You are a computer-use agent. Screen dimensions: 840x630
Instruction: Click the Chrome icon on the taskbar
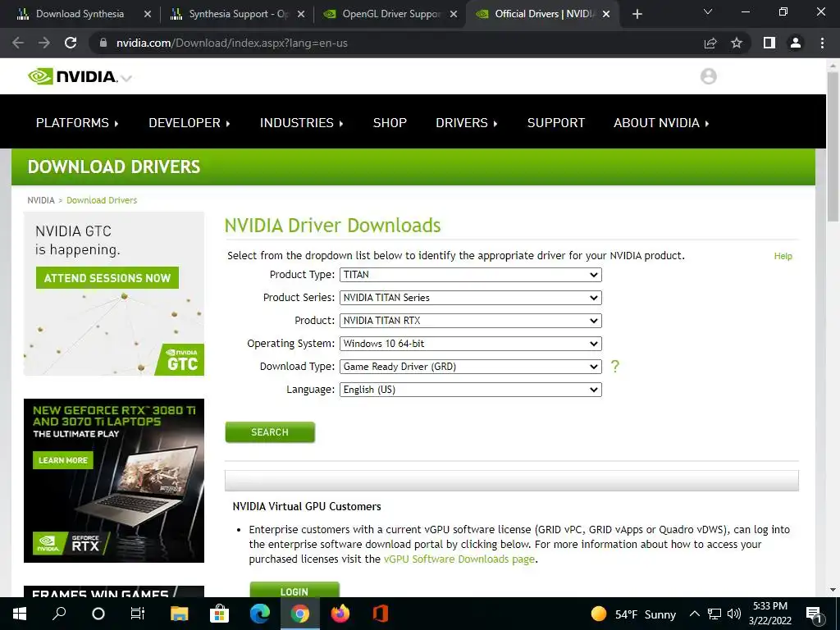pos(300,614)
